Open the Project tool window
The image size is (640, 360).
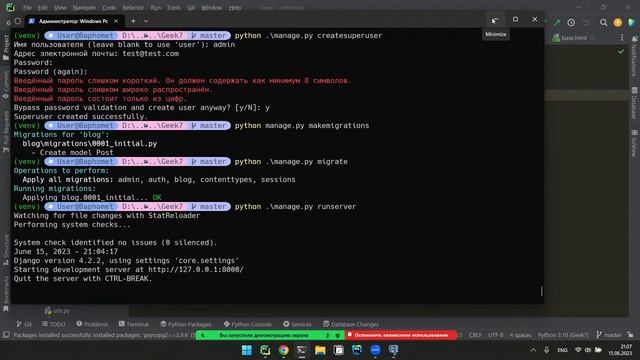tap(6, 47)
